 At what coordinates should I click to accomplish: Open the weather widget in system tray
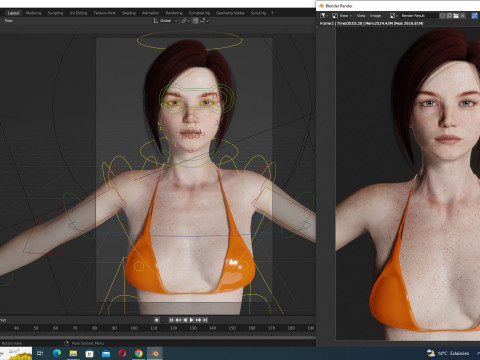pos(448,353)
